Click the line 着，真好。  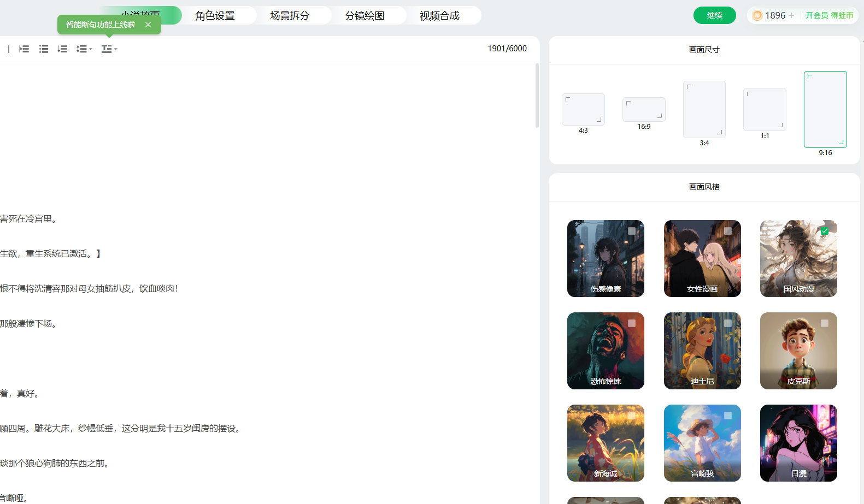point(20,394)
